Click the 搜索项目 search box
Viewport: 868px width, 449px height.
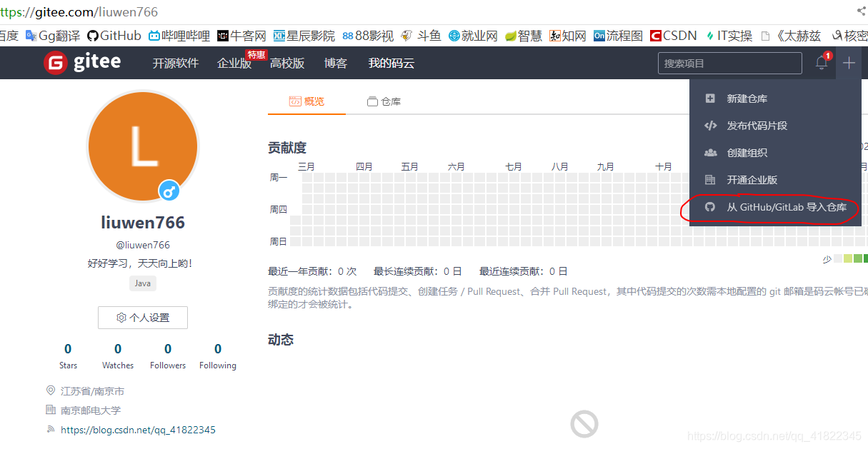pos(730,64)
